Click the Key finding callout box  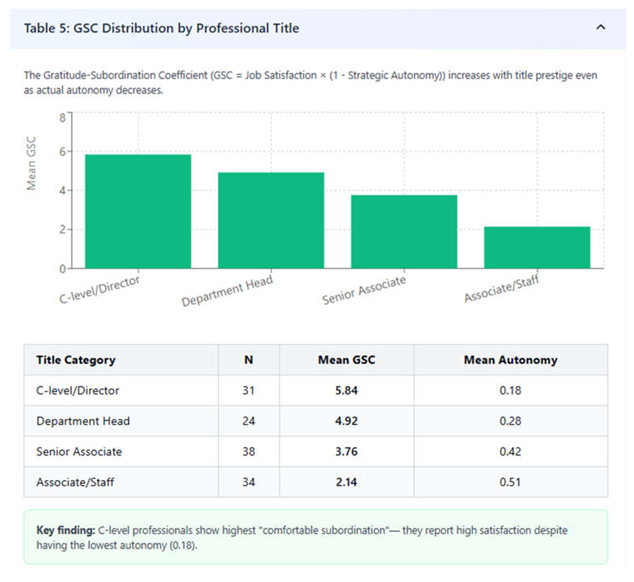316,537
